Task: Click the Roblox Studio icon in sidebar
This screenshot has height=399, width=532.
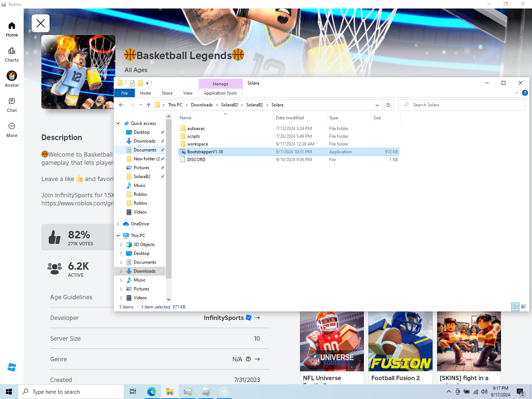Action: (x=12, y=367)
